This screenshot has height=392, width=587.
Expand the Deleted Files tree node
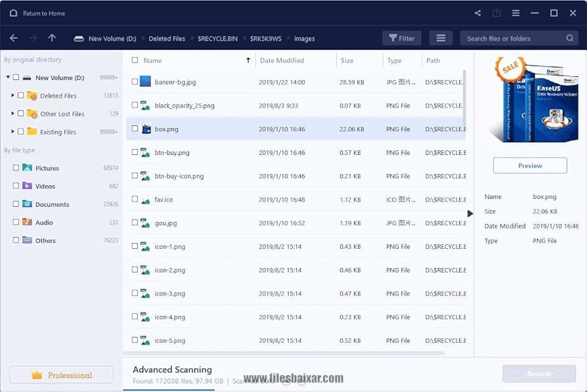tap(12, 95)
